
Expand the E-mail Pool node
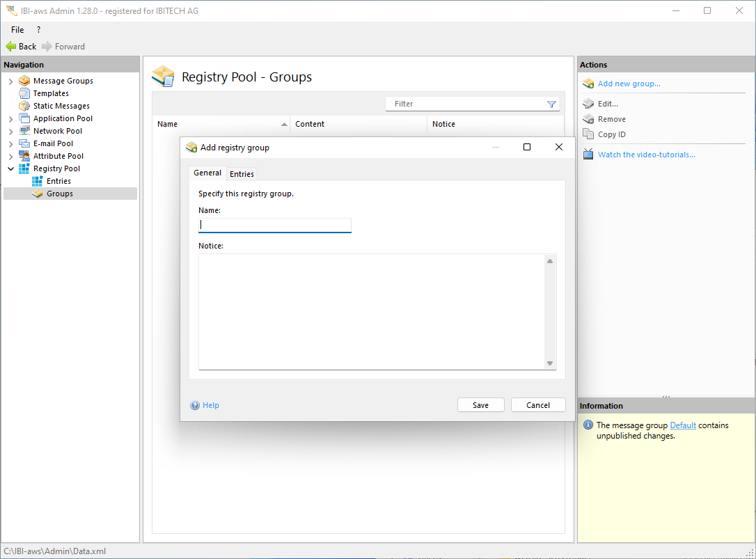point(10,144)
